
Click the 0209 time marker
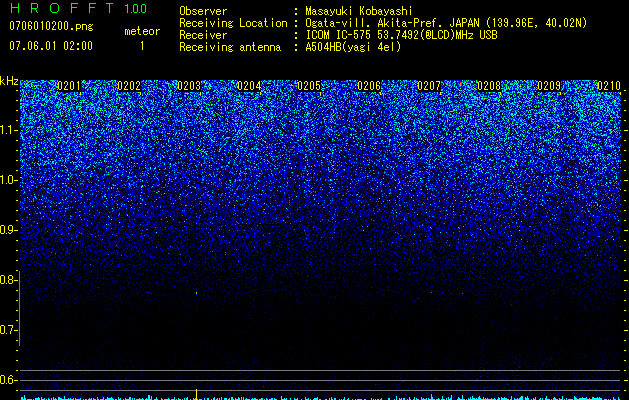click(549, 86)
